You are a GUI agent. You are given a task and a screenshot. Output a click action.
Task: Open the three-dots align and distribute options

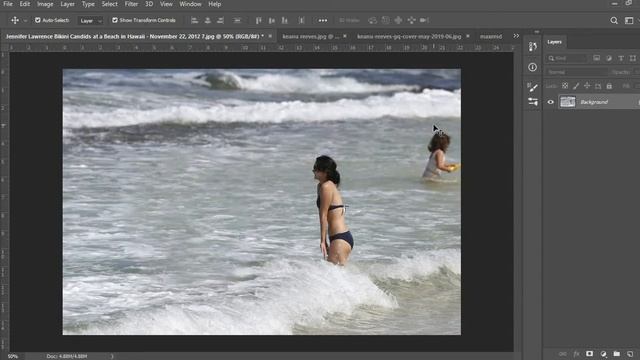click(322, 20)
